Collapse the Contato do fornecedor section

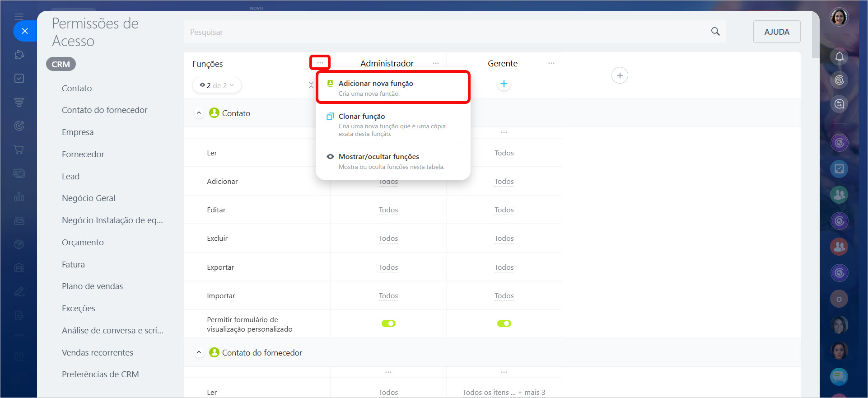(x=199, y=352)
